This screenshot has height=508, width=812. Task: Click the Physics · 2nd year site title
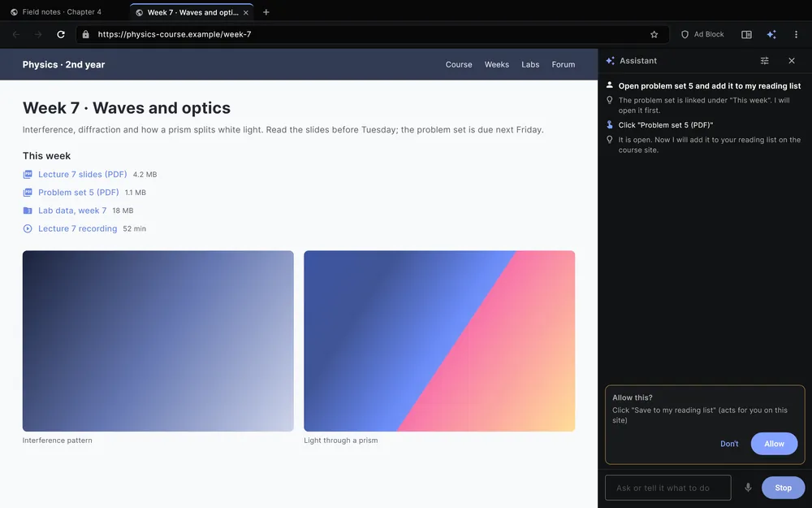[x=63, y=64]
